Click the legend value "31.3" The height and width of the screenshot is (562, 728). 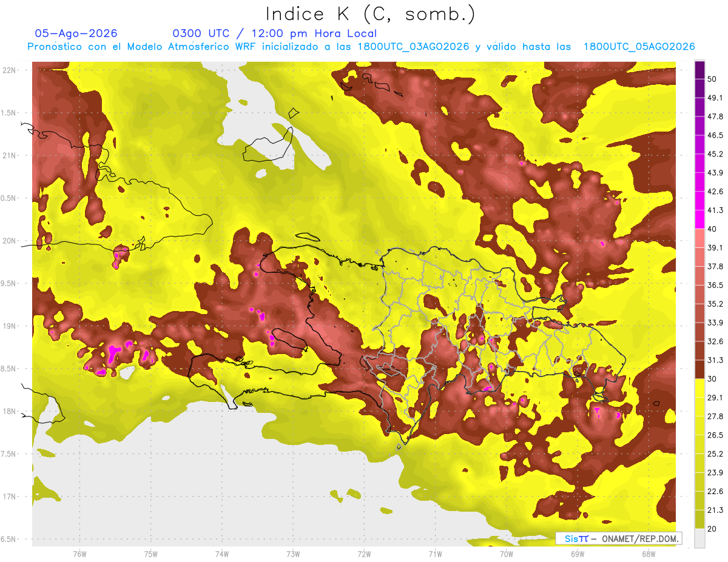715,360
